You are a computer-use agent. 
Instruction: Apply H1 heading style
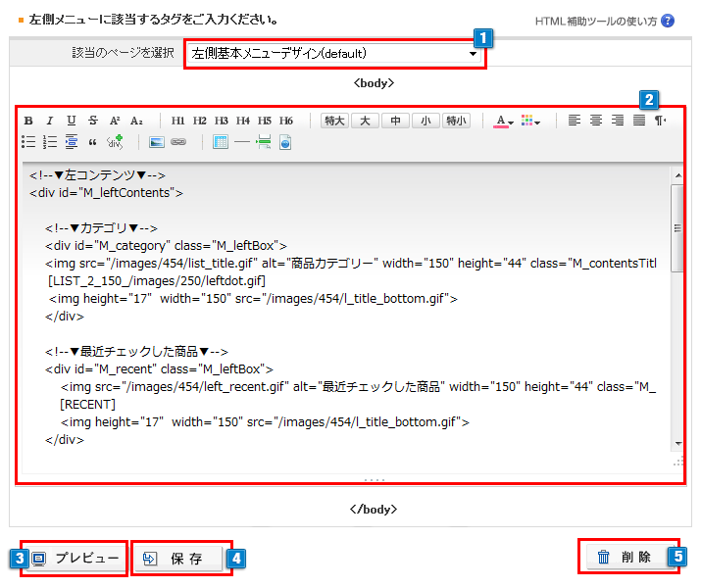pyautogui.click(x=177, y=121)
